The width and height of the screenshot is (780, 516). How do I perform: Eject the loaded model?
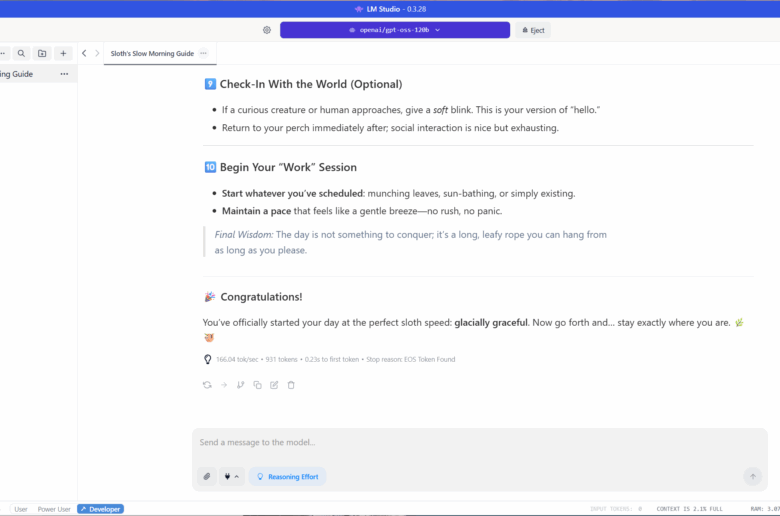[x=533, y=30]
